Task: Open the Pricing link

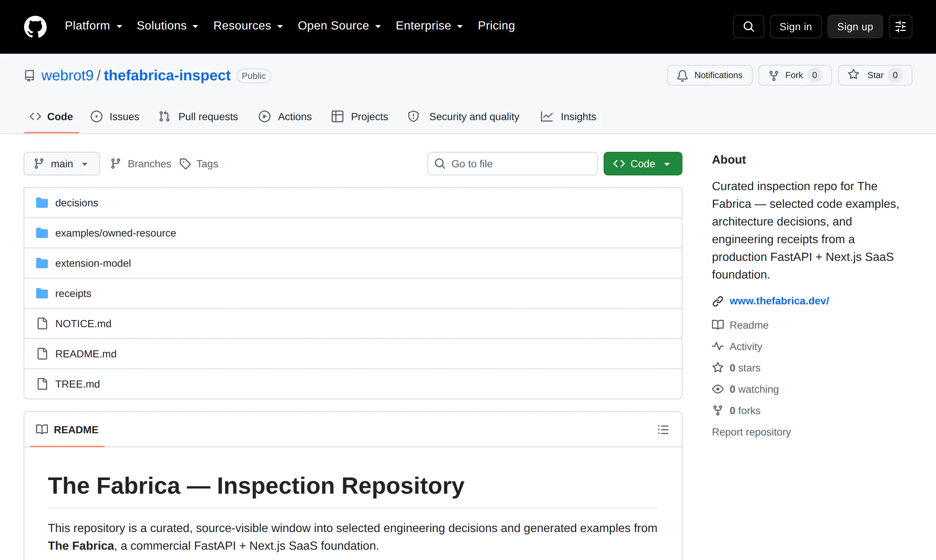Action: [496, 26]
